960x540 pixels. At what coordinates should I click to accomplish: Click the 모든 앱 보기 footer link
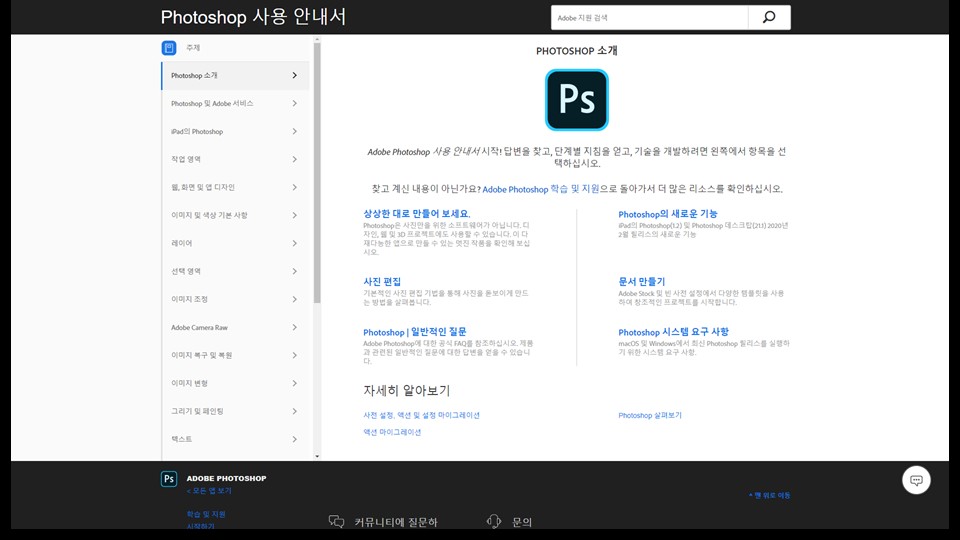click(209, 491)
